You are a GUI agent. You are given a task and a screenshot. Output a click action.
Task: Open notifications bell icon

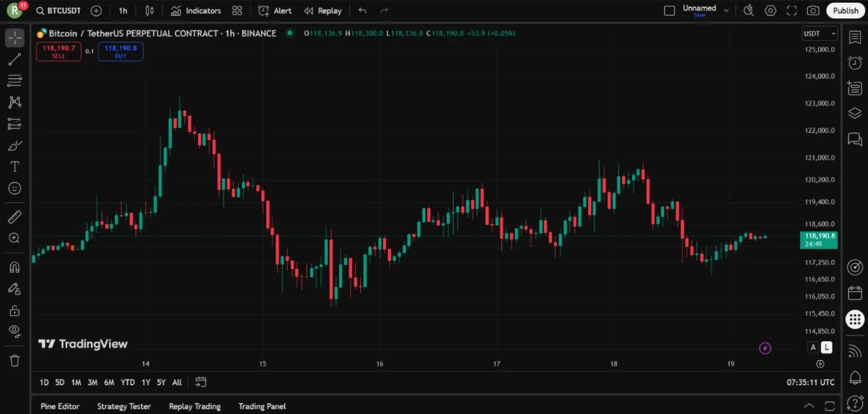coord(855,377)
